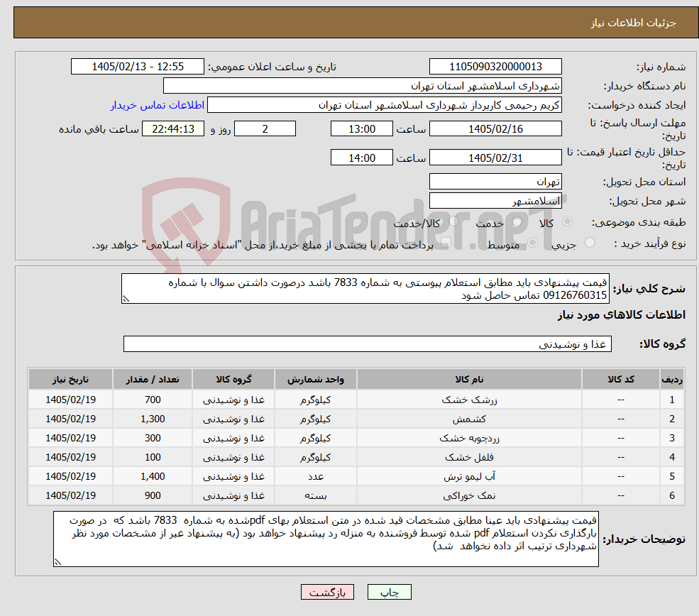Click the resize handle of general description box
The width and height of the screenshot is (699, 616).
click(126, 299)
